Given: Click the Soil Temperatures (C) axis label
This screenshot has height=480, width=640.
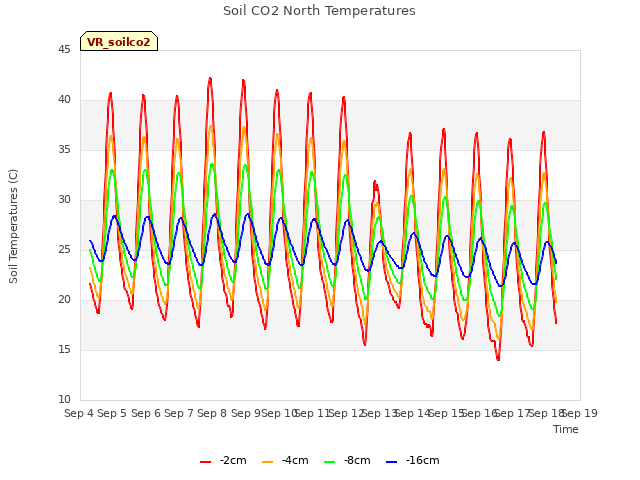Looking at the screenshot, I should 13,226.
